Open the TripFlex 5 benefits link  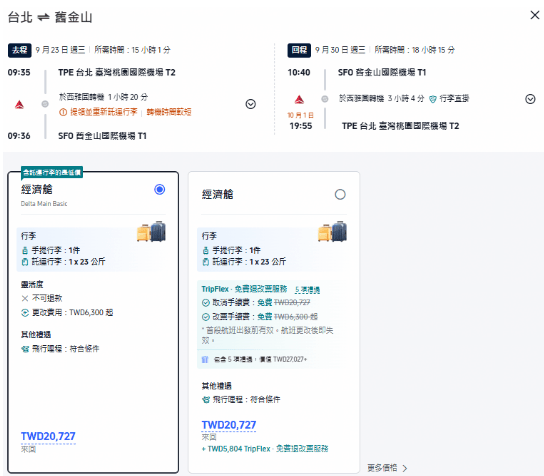click(x=307, y=290)
